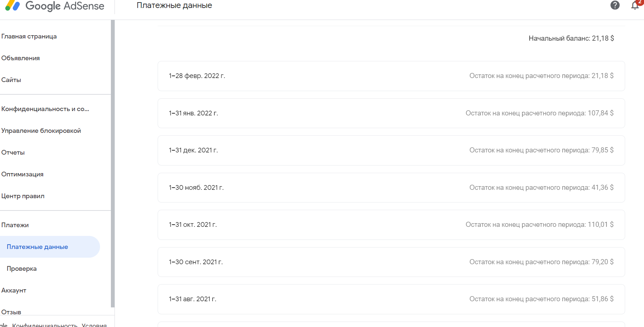Go to Центр правил
644x327 pixels.
[23, 196]
